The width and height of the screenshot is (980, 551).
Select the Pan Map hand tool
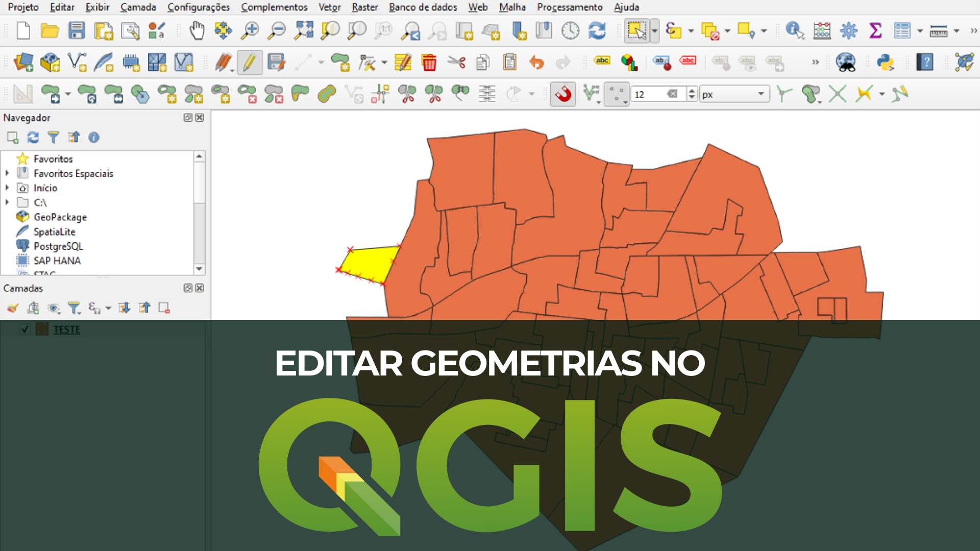click(197, 31)
